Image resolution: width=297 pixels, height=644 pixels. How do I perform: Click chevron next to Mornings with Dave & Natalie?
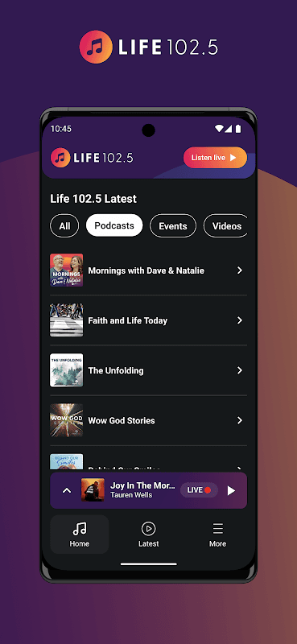[x=240, y=270]
